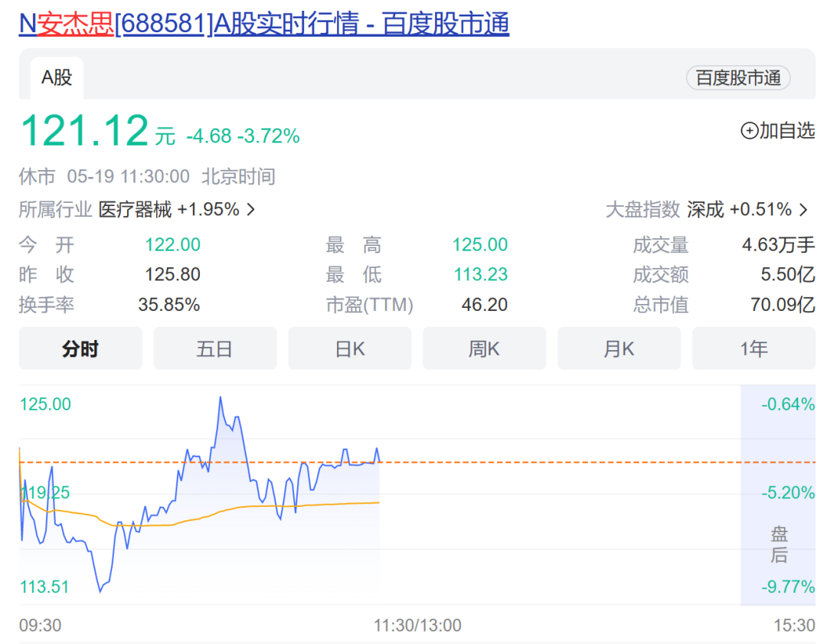Switch to 周K chart tab
Viewport: 827px width, 644px height.
pos(484,348)
